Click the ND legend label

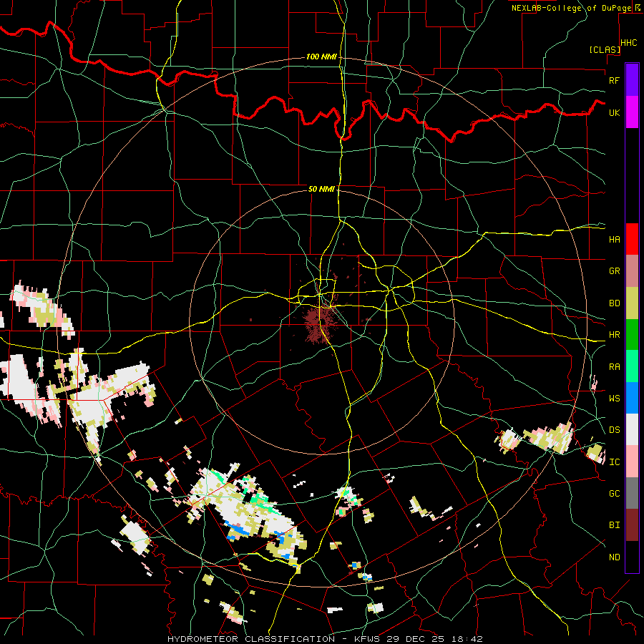click(614, 557)
